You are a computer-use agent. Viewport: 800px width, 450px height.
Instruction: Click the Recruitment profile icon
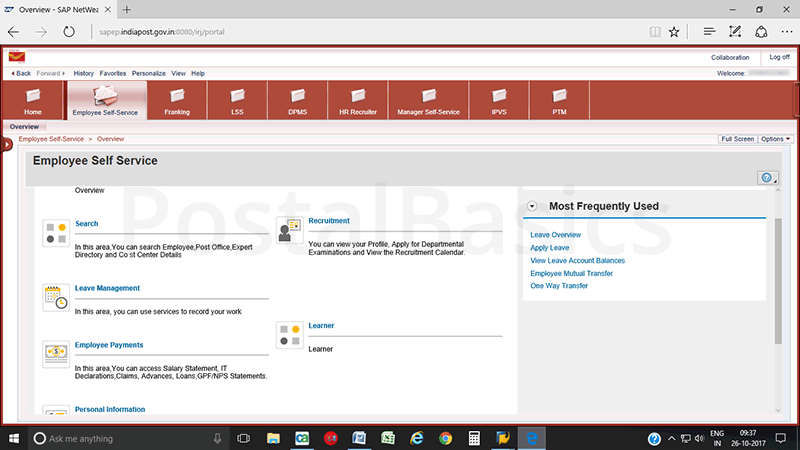289,230
